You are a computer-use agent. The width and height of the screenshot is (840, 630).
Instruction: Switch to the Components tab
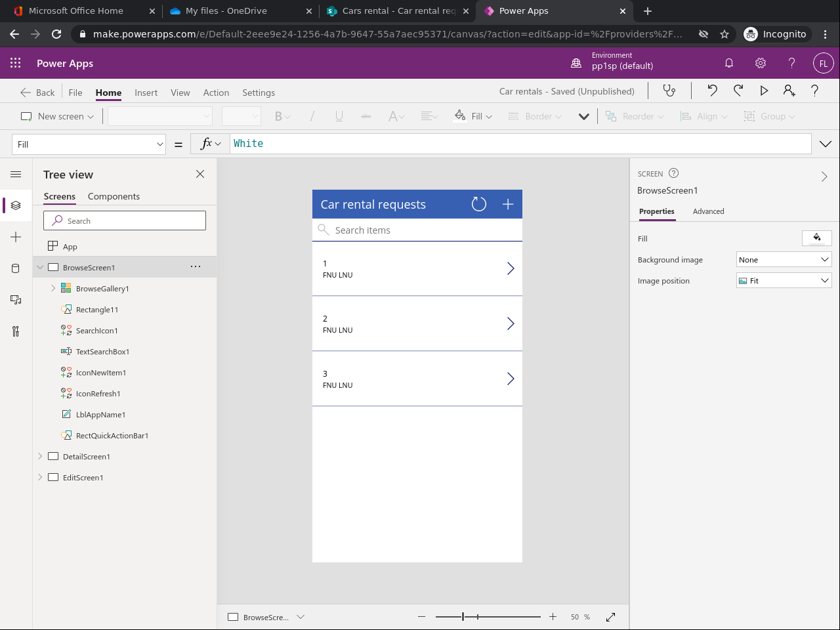point(114,196)
